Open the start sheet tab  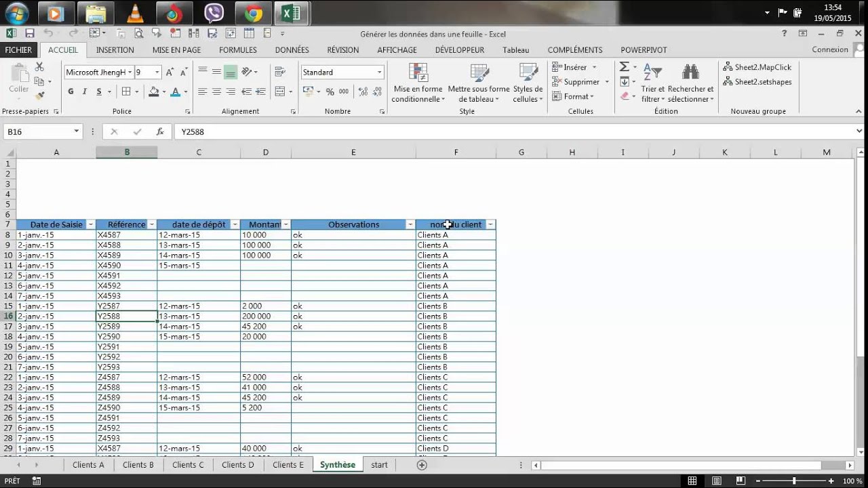click(x=379, y=465)
